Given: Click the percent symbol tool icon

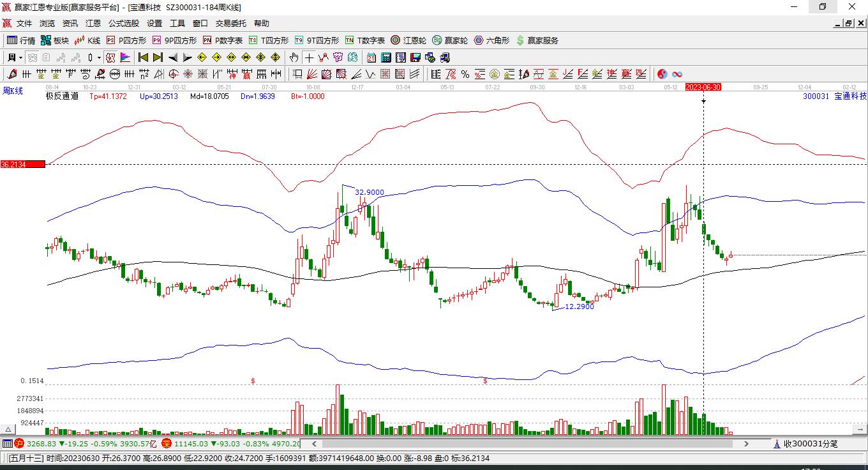Looking at the screenshot, I should (x=465, y=74).
